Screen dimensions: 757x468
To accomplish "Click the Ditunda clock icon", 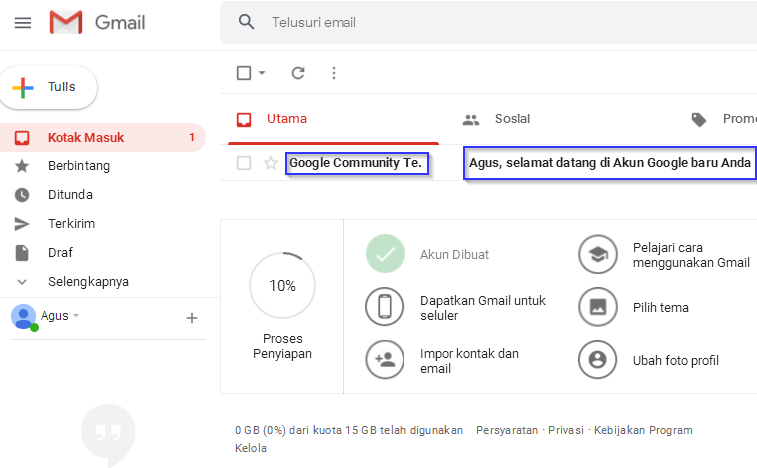I will coord(22,195).
